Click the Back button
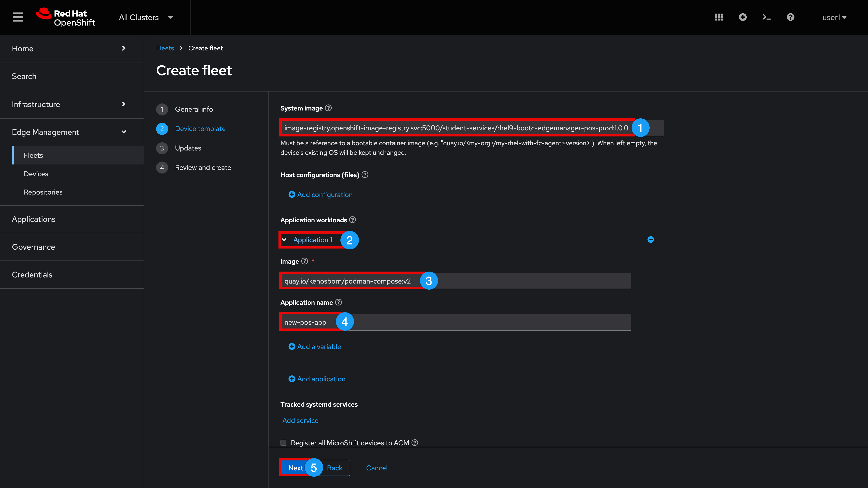The image size is (868, 488). (335, 468)
